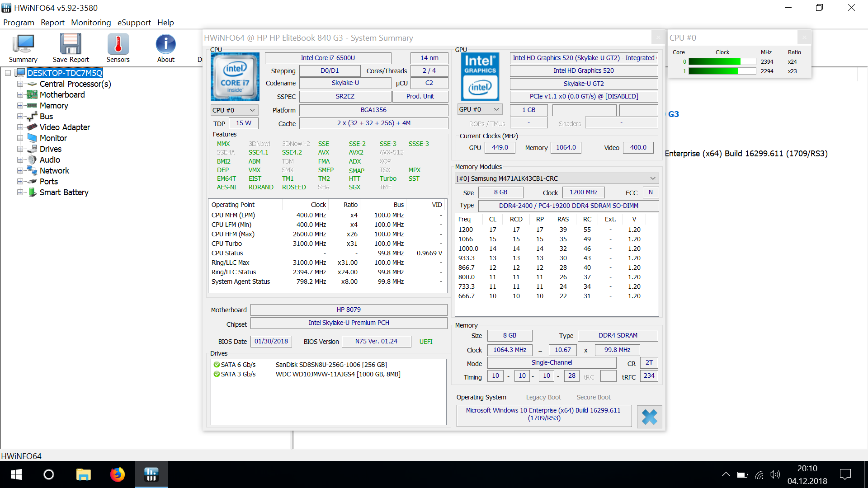868x488 pixels.
Task: Click the blue X close icon in System Summary
Action: point(649,417)
